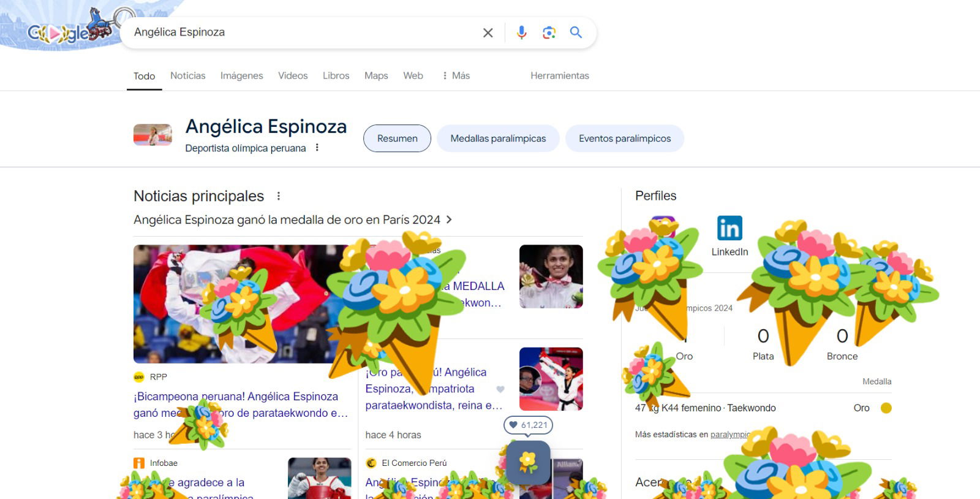The image size is (980, 499).
Task: Click the Infobae source icon
Action: point(139,463)
